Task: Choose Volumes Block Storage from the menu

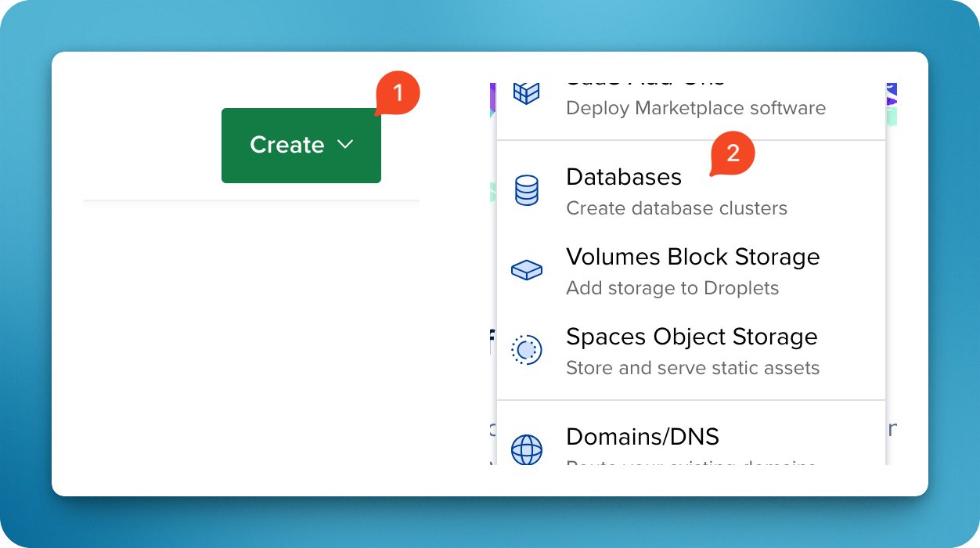Action: pos(692,257)
